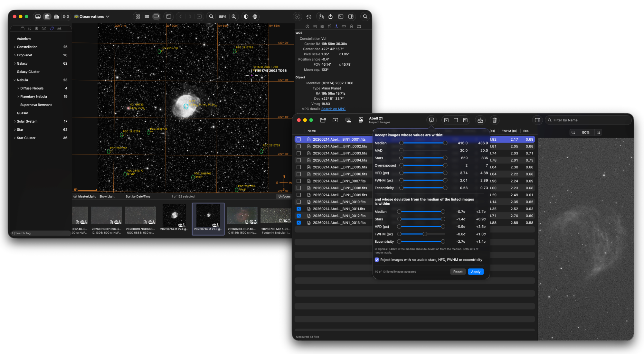
Task: Open the 'Search on MPC' link
Action: click(333, 109)
